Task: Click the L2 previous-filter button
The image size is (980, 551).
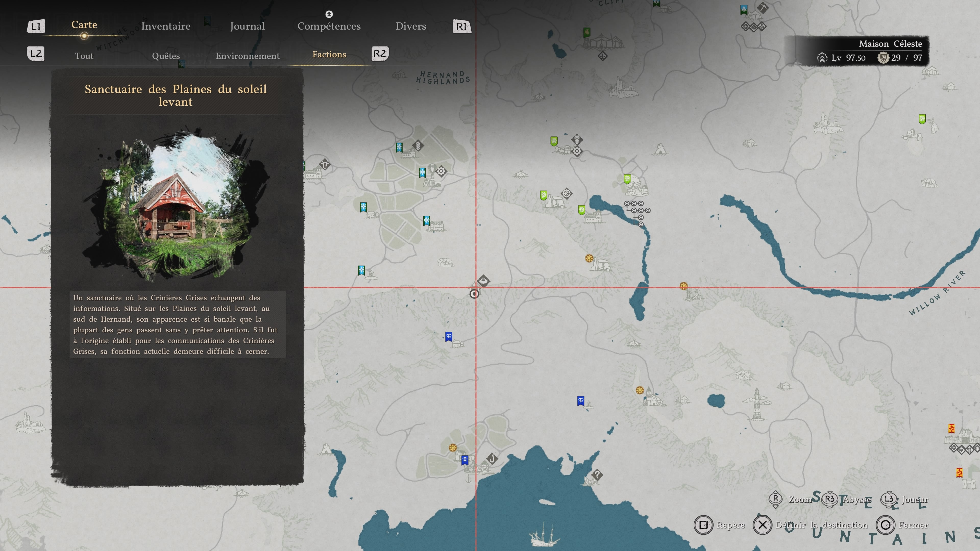Action: [x=36, y=54]
